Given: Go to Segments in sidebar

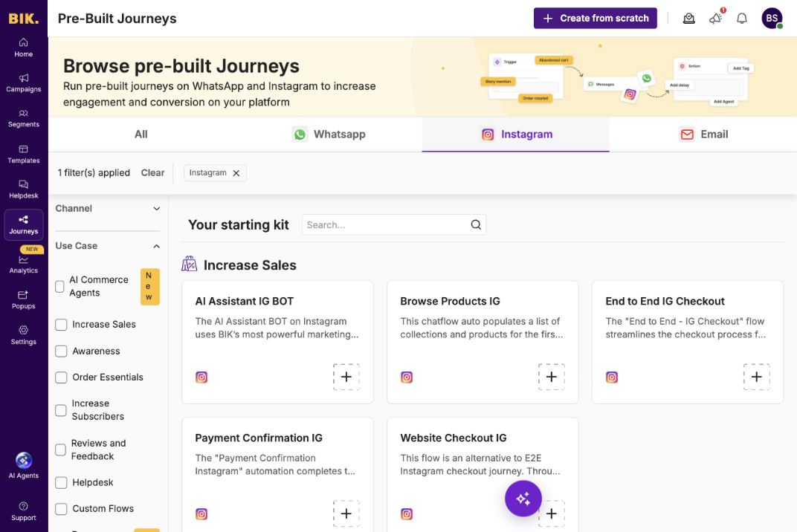Looking at the screenshot, I should tap(23, 118).
